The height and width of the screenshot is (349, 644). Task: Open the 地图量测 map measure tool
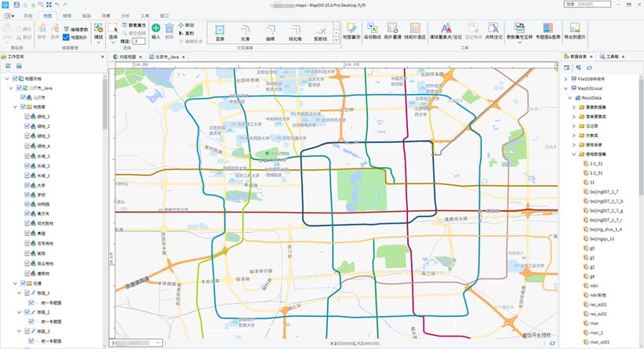pos(351,31)
